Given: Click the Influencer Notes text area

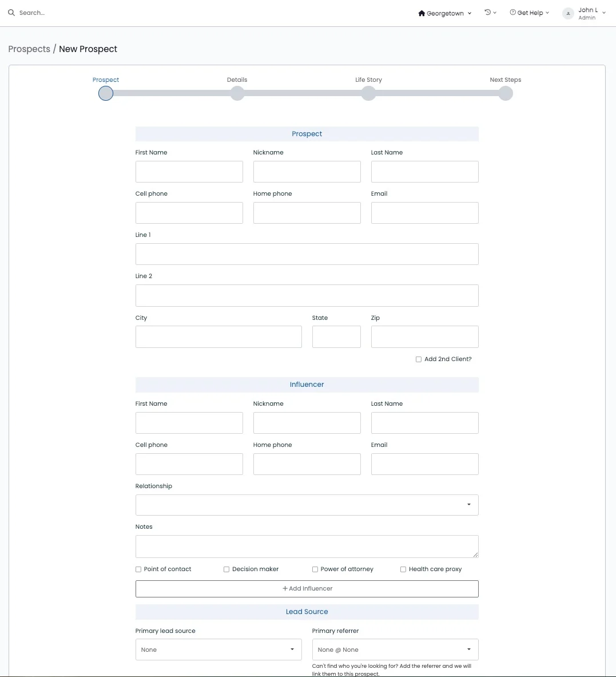Looking at the screenshot, I should click(307, 547).
